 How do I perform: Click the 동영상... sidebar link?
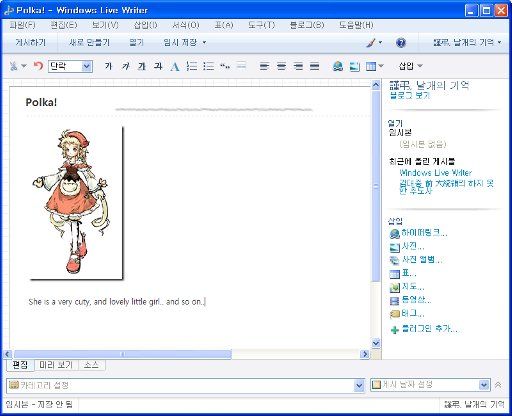(x=416, y=300)
